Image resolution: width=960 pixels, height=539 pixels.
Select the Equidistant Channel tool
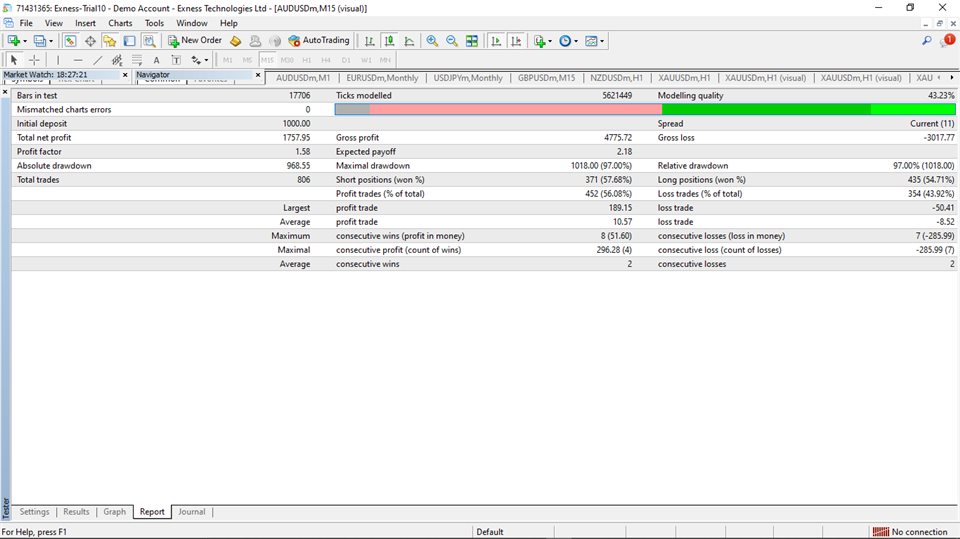(117, 60)
